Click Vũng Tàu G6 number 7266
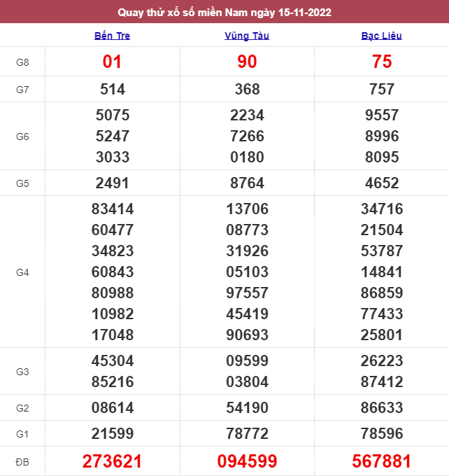Screen dimensions: 449x476 point(247,136)
